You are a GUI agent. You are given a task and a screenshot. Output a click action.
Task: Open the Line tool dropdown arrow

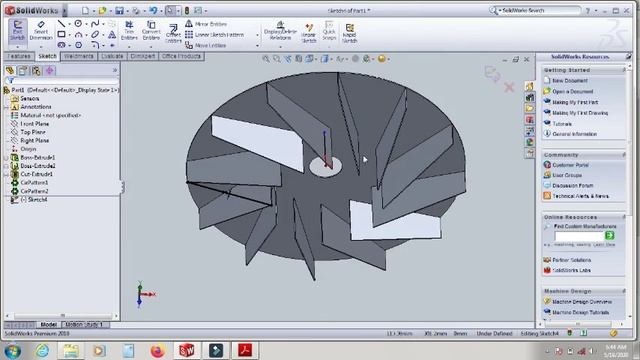69,24
